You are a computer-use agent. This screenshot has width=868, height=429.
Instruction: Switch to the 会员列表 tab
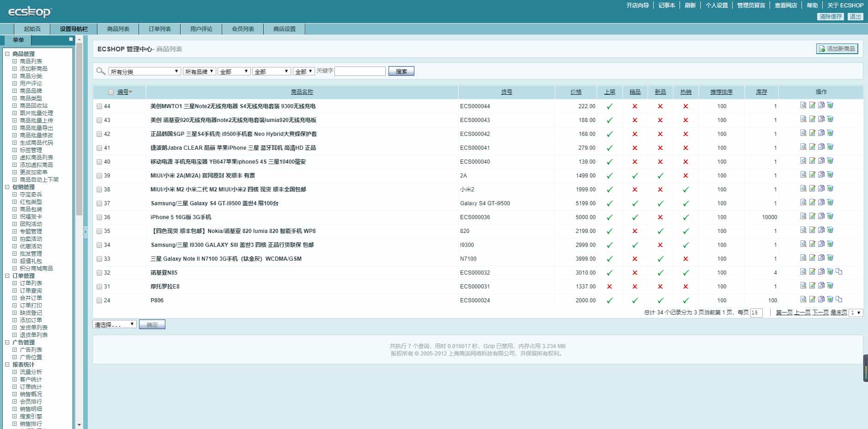[243, 29]
